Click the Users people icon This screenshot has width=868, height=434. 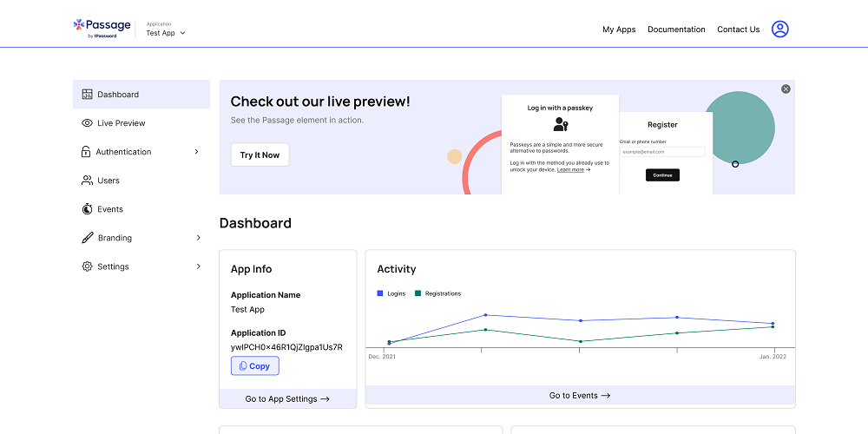(87, 181)
